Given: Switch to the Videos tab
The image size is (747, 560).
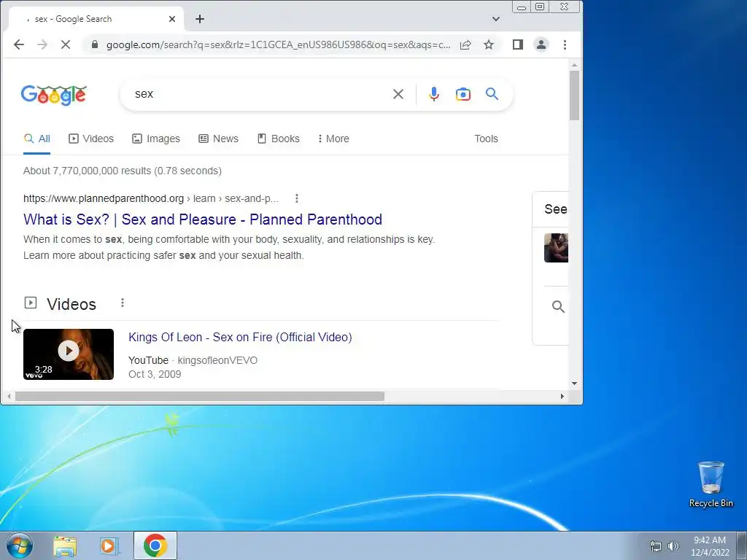Looking at the screenshot, I should click(91, 139).
